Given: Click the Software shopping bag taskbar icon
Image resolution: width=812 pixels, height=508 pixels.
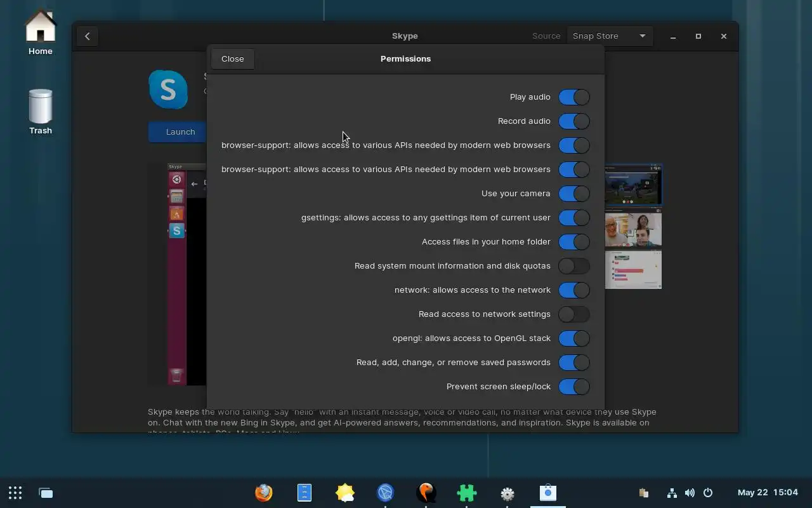Looking at the screenshot, I should click(x=548, y=493).
